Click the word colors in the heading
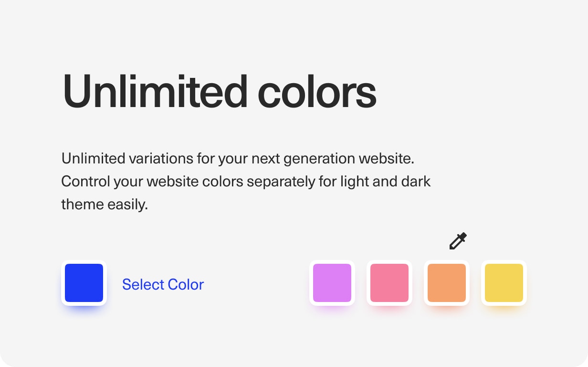The image size is (588, 367). (x=317, y=92)
